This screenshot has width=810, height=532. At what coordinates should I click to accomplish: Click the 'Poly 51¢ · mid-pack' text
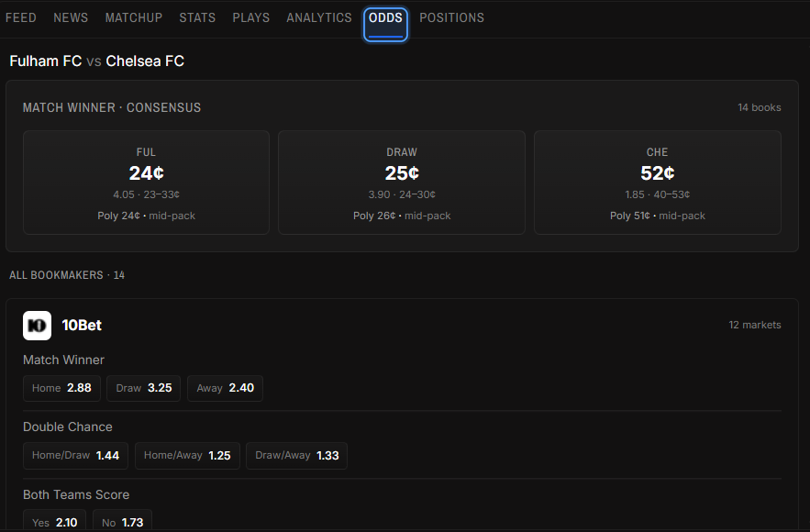click(658, 216)
